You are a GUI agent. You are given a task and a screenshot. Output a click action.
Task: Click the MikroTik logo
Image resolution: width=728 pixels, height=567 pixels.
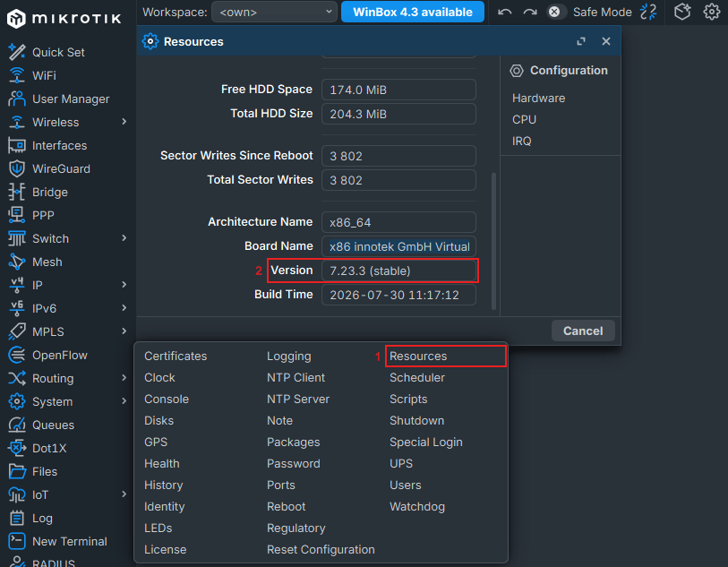coord(64,19)
